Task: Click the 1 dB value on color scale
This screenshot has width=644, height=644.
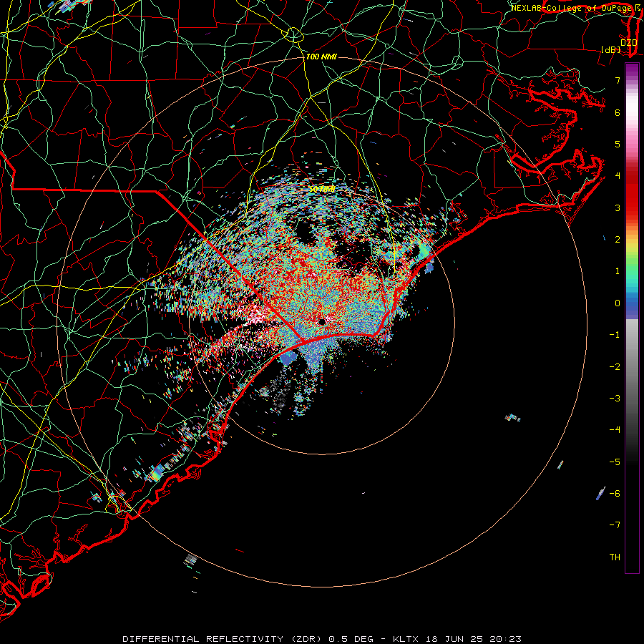Action: pos(618,271)
